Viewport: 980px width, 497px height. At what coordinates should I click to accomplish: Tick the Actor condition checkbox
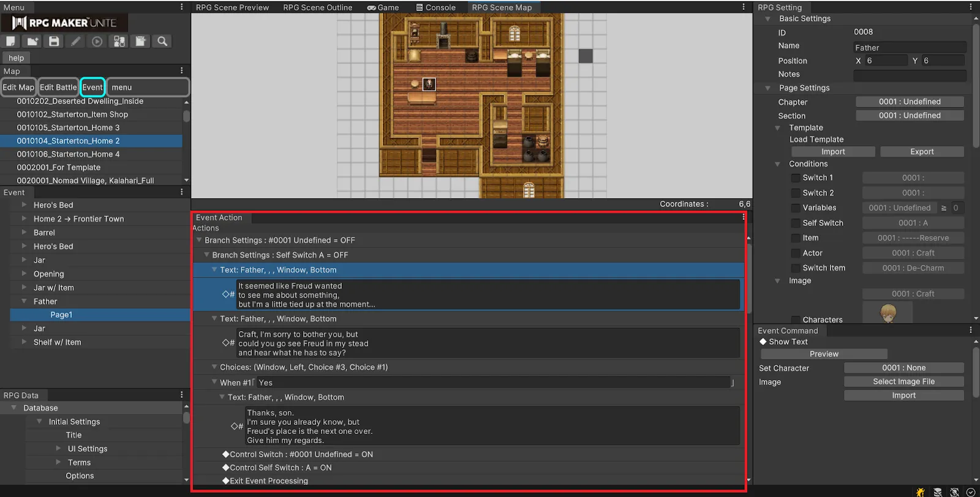pyautogui.click(x=795, y=253)
